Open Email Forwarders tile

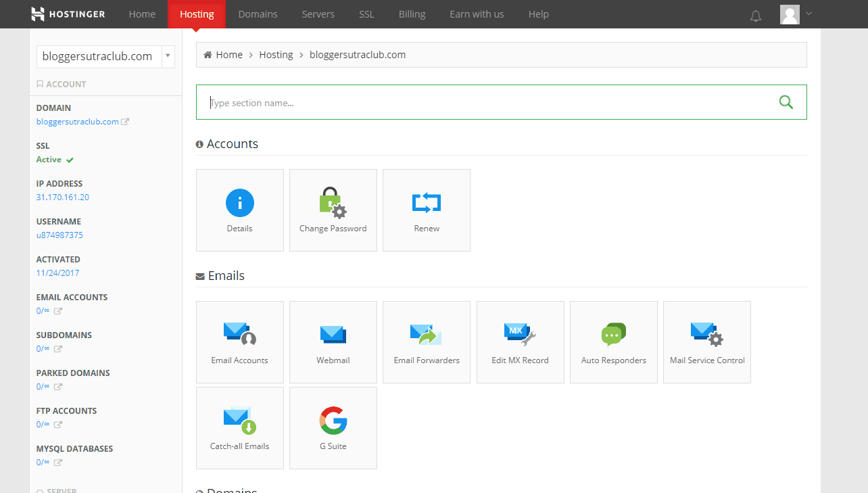point(427,342)
